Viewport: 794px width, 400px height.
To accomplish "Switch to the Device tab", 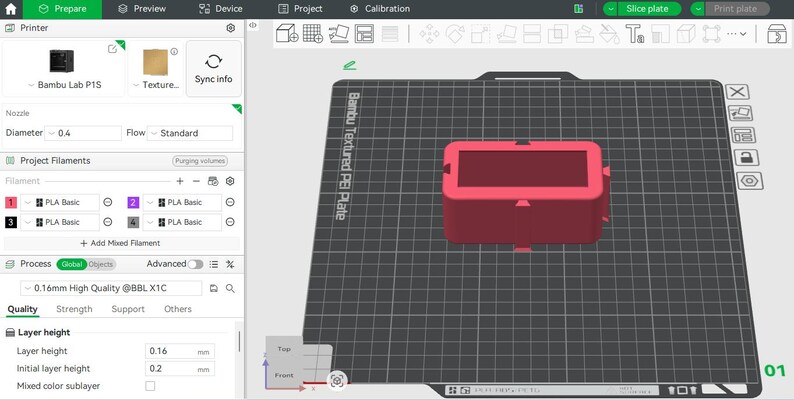I will (220, 9).
